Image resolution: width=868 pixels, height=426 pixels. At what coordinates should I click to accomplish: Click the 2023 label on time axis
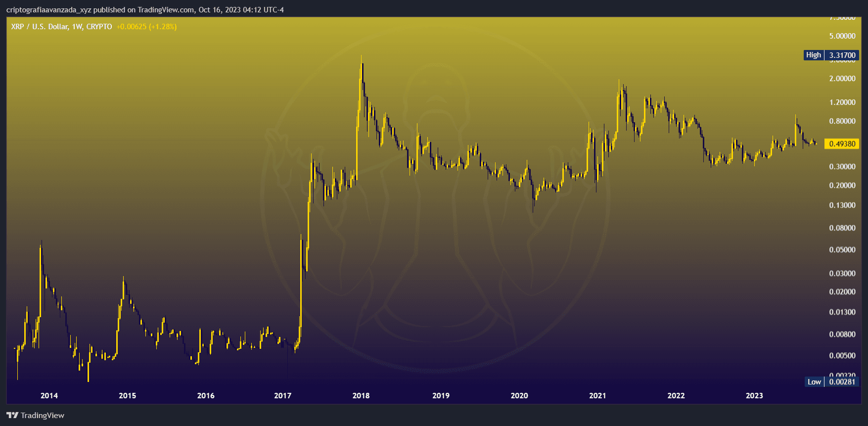point(754,395)
